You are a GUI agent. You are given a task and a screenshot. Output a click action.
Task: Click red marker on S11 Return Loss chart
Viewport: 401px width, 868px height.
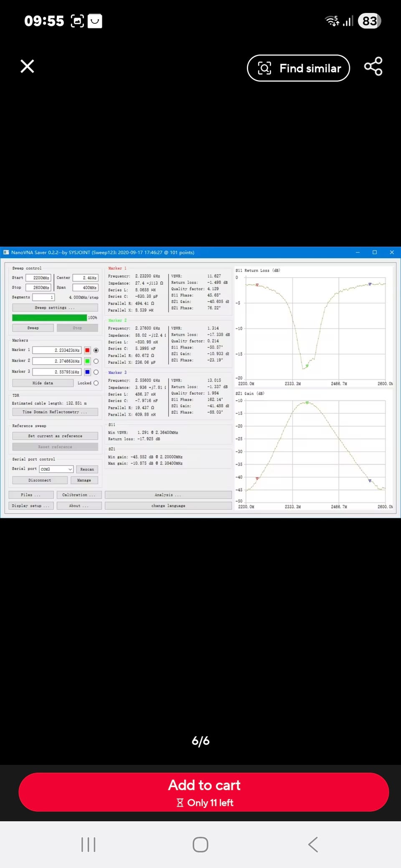(257, 285)
